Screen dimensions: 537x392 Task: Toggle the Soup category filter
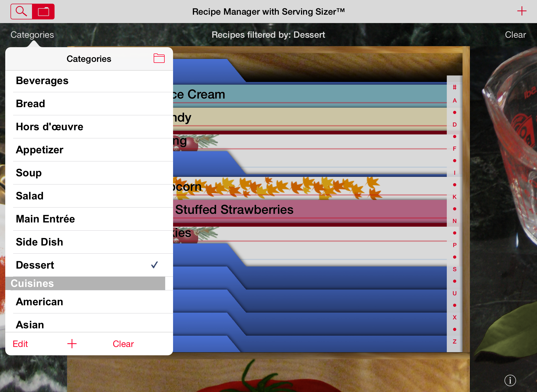pos(29,173)
